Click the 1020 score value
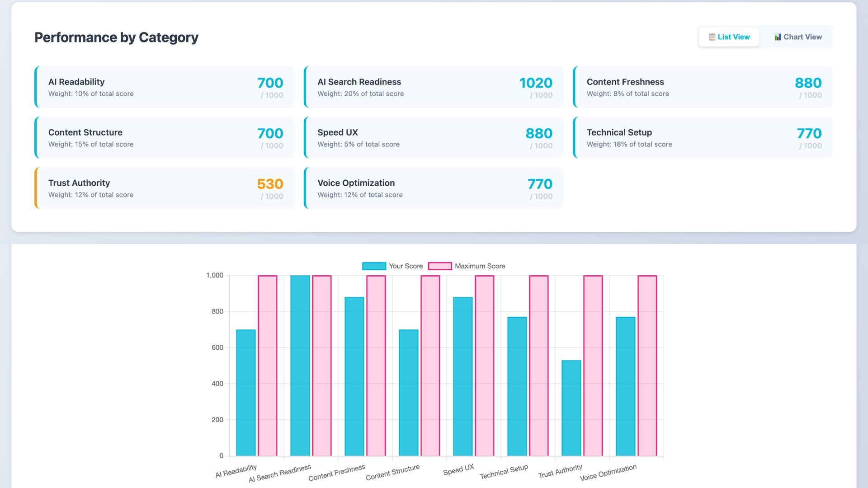868x488 pixels. click(x=535, y=83)
